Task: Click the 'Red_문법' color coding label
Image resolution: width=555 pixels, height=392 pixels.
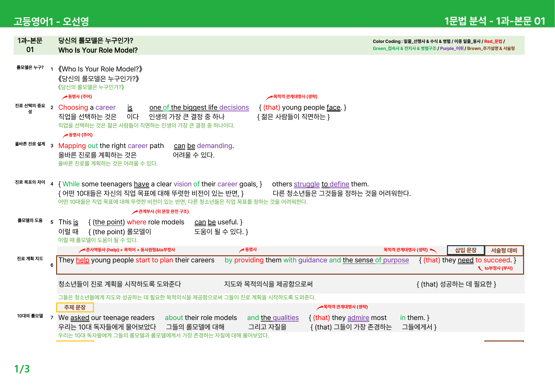Action: (493, 41)
